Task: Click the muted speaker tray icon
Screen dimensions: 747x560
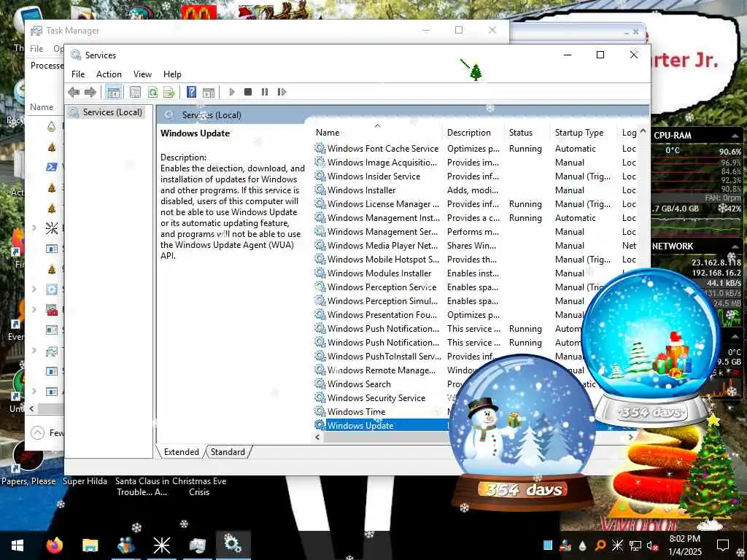Action: pyautogui.click(x=652, y=545)
